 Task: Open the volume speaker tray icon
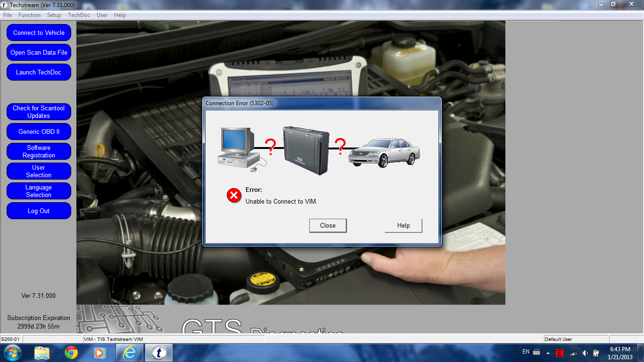(x=585, y=353)
